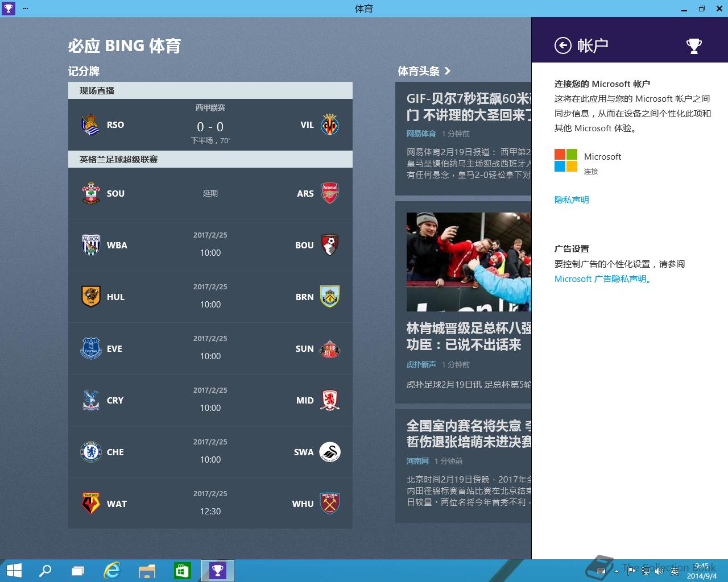Click the Hull City (HUL) crest
Viewport: 728px width, 582px height.
point(91,297)
